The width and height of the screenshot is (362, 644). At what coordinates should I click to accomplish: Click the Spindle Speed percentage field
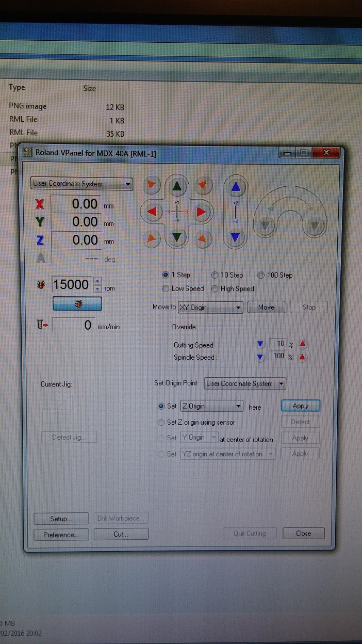coord(277,357)
